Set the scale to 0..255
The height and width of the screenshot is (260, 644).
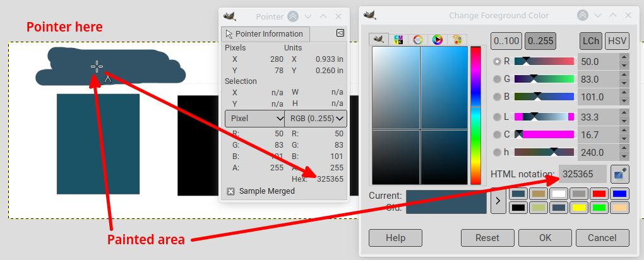coord(540,41)
